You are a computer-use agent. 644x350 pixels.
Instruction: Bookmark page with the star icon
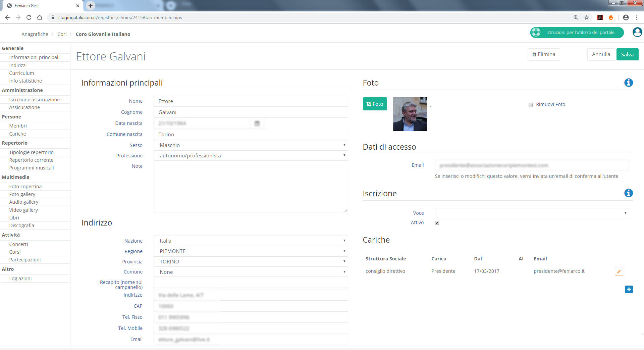(x=587, y=17)
